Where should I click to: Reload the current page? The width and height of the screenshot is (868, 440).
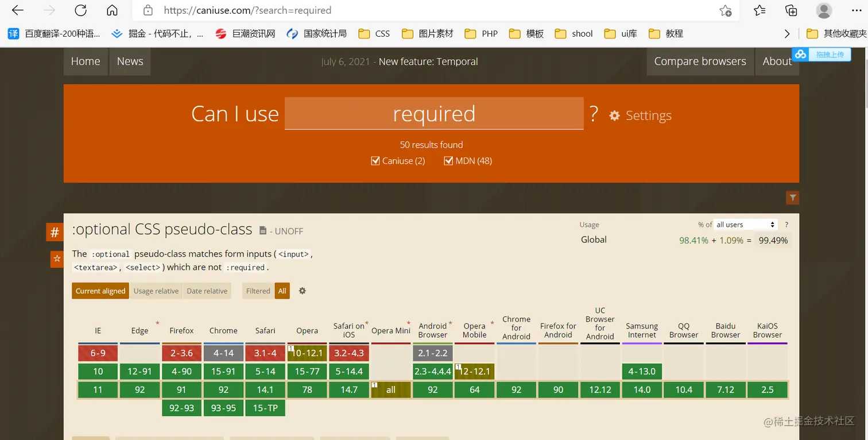click(x=80, y=10)
